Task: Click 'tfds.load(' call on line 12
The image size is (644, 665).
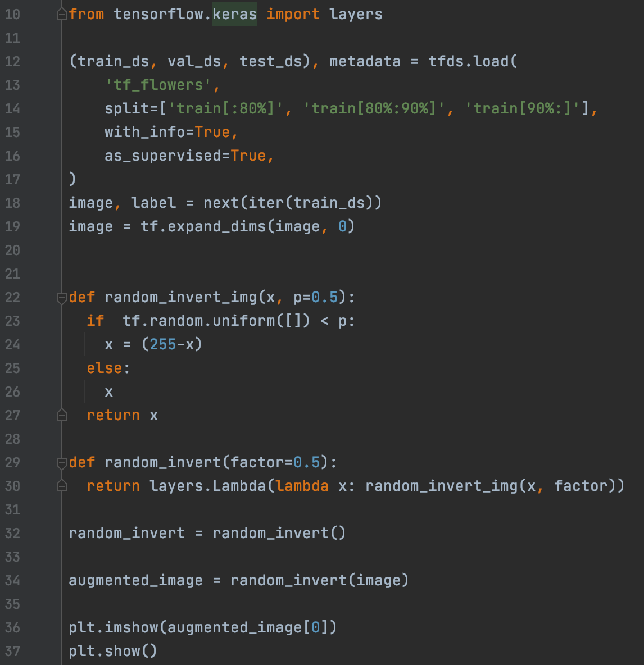Action: click(473, 61)
